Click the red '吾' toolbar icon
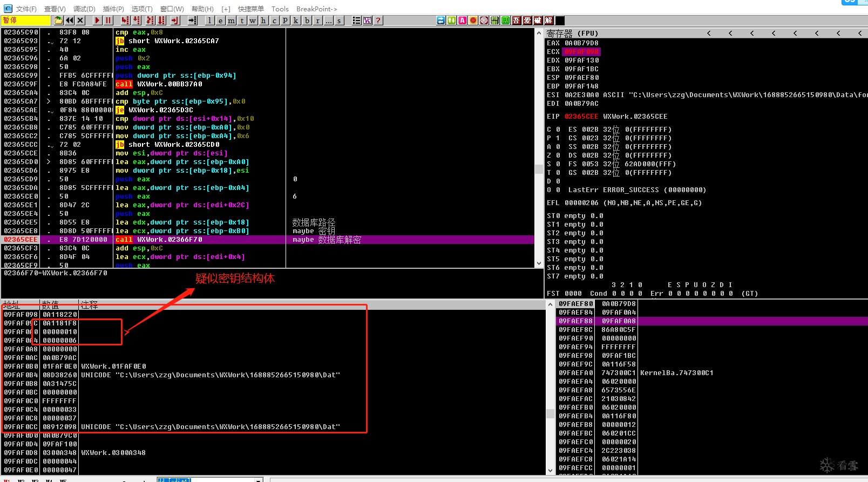 pos(517,21)
